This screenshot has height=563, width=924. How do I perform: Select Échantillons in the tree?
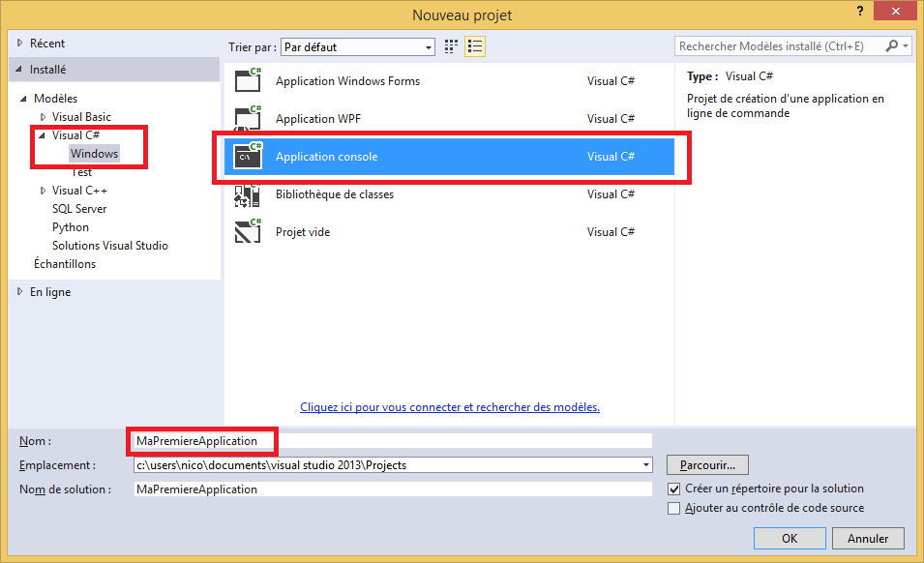[x=64, y=264]
